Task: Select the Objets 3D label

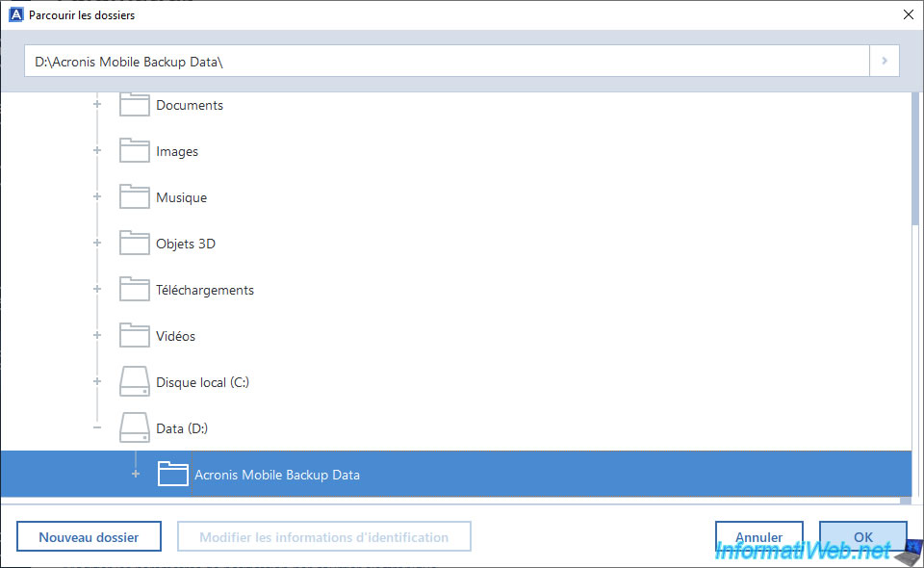Action: 186,244
